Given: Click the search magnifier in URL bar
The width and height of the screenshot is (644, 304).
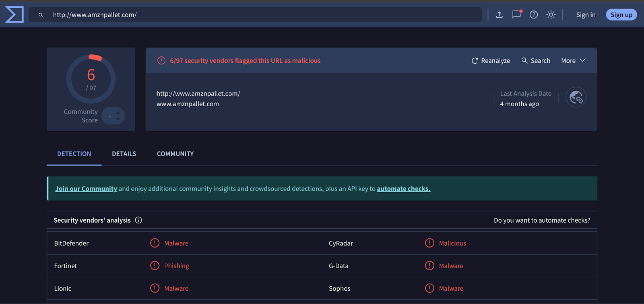Looking at the screenshot, I should 41,15.
